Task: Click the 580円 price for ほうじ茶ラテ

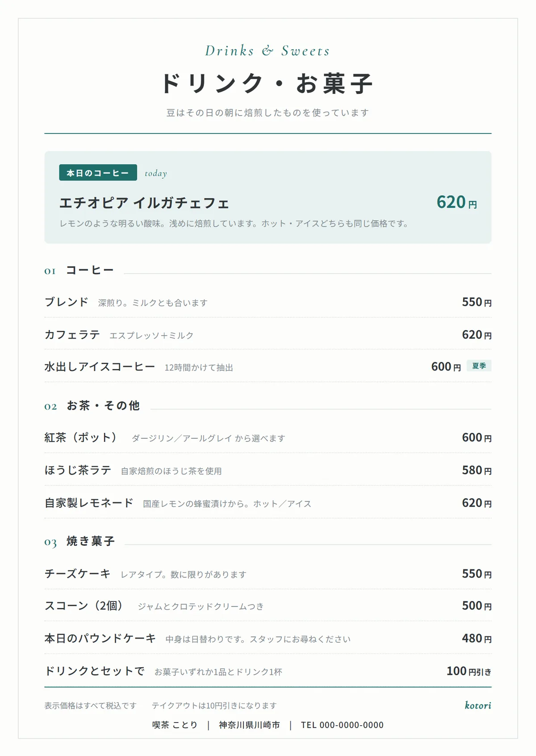Action: (x=477, y=470)
